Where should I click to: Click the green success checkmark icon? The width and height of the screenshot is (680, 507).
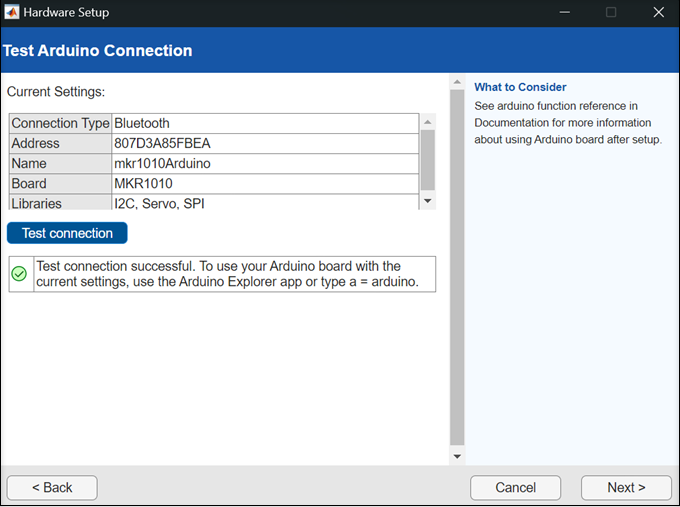click(x=19, y=273)
